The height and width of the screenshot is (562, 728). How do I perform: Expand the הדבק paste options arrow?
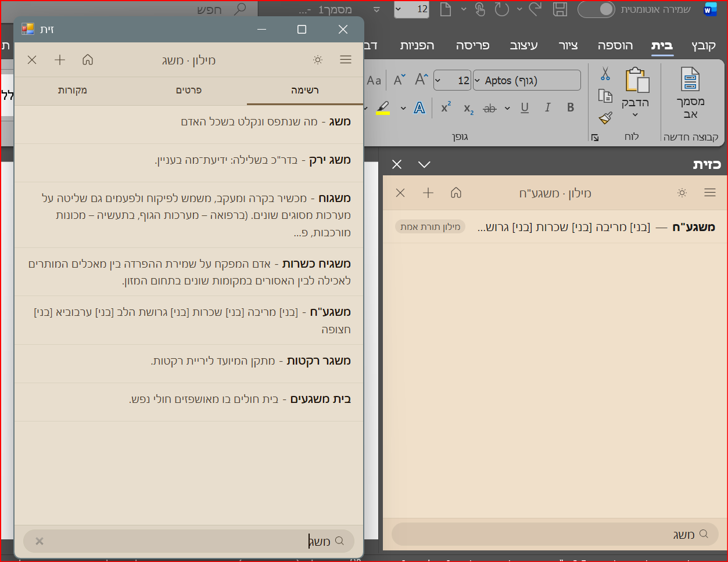coord(635,115)
